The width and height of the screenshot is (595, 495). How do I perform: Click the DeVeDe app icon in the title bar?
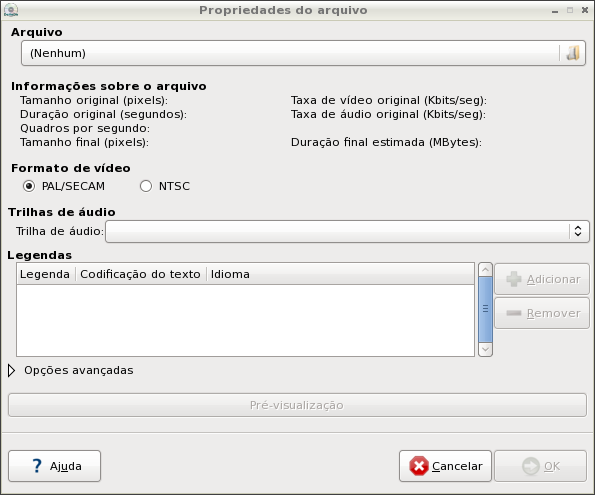(11, 10)
